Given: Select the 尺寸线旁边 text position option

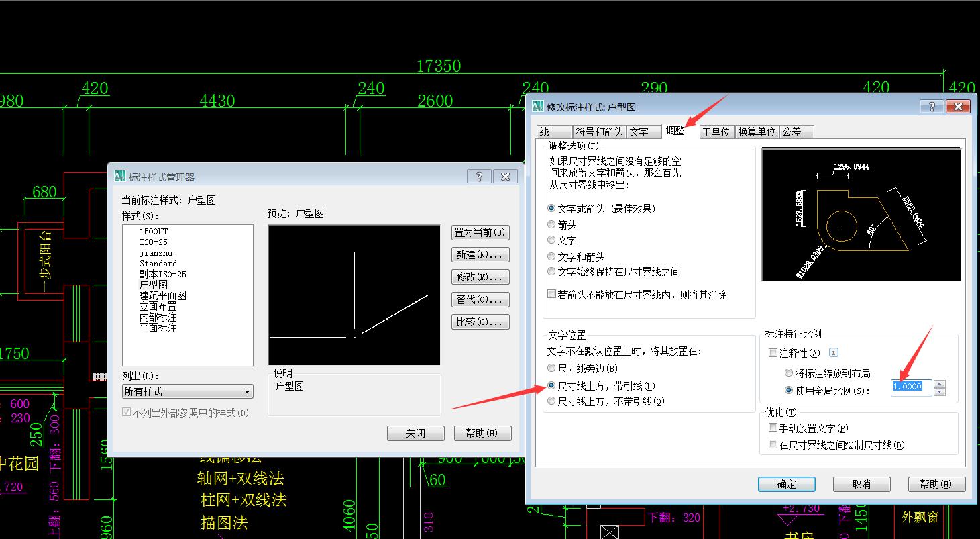Looking at the screenshot, I should click(x=551, y=368).
